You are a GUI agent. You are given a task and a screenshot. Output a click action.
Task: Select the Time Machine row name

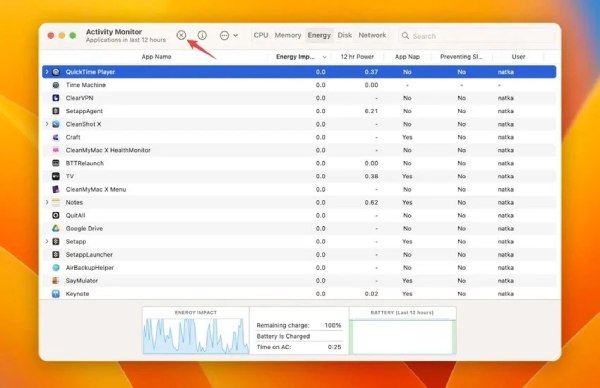86,85
